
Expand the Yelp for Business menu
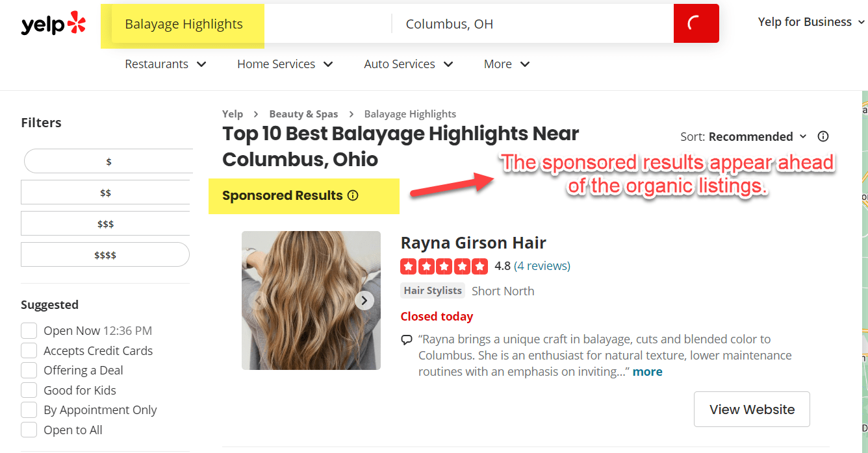(x=811, y=22)
